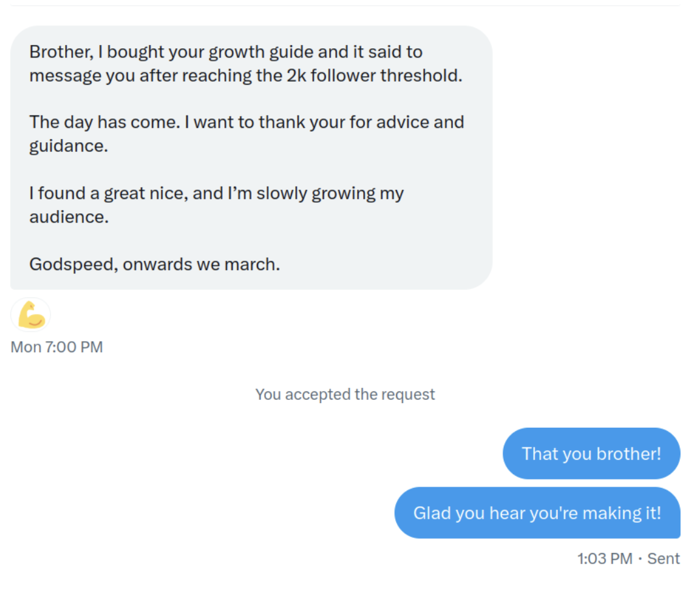
Task: Click the word "guidance." in the message
Action: coord(68,146)
